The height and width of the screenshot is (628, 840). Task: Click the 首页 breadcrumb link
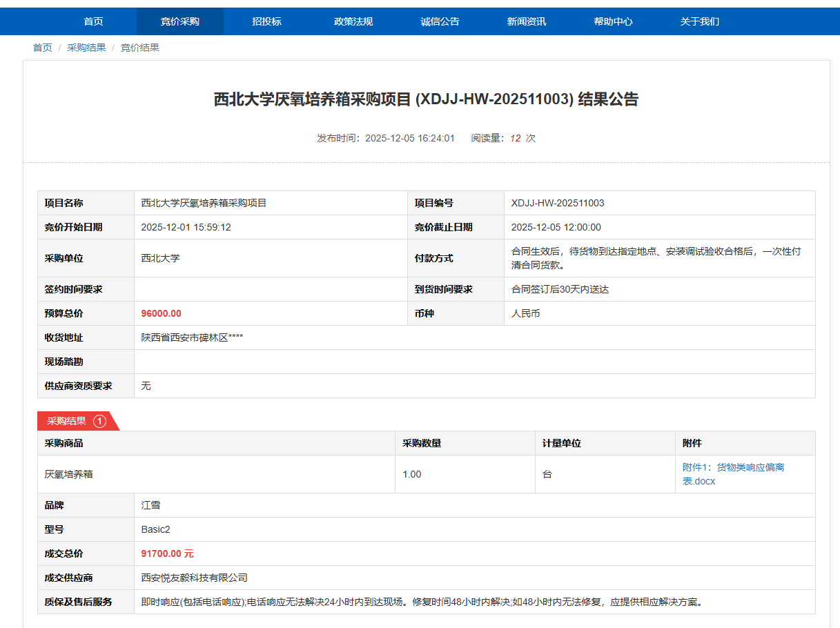point(42,48)
